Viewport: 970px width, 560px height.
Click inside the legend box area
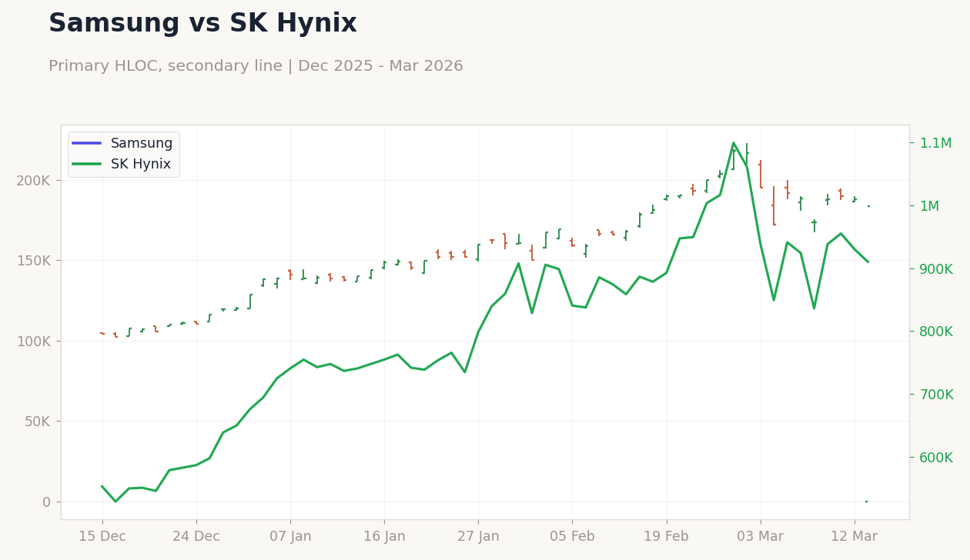[123, 153]
